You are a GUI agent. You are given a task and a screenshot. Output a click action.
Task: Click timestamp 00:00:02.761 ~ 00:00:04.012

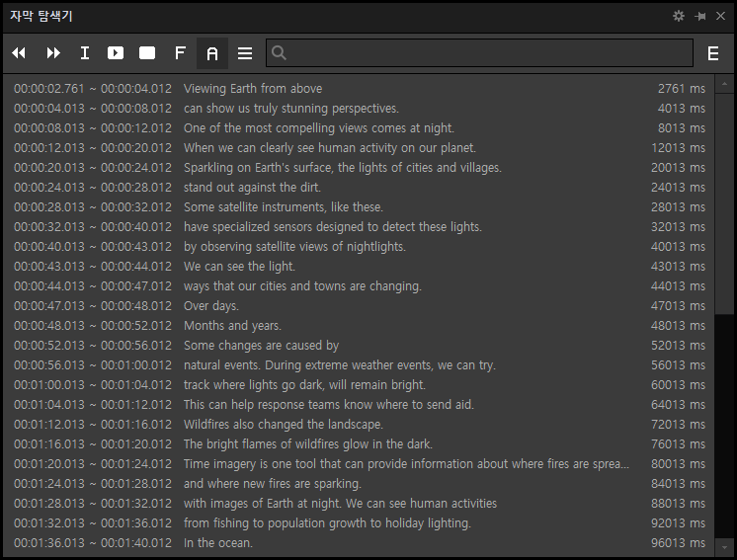point(93,89)
